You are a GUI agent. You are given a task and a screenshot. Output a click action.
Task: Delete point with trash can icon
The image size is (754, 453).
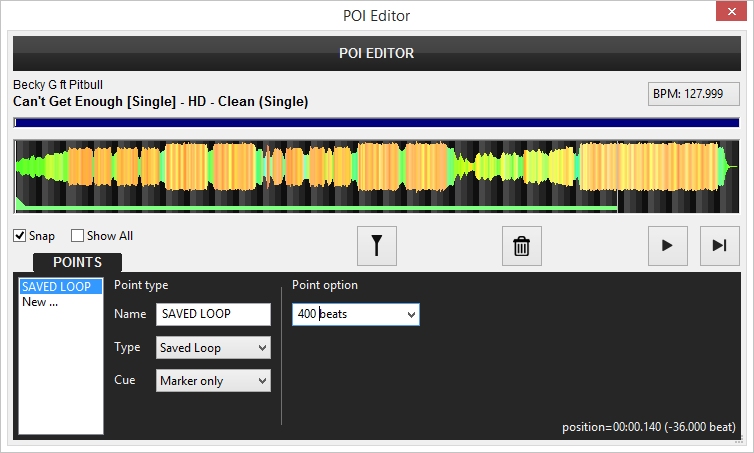pos(521,246)
